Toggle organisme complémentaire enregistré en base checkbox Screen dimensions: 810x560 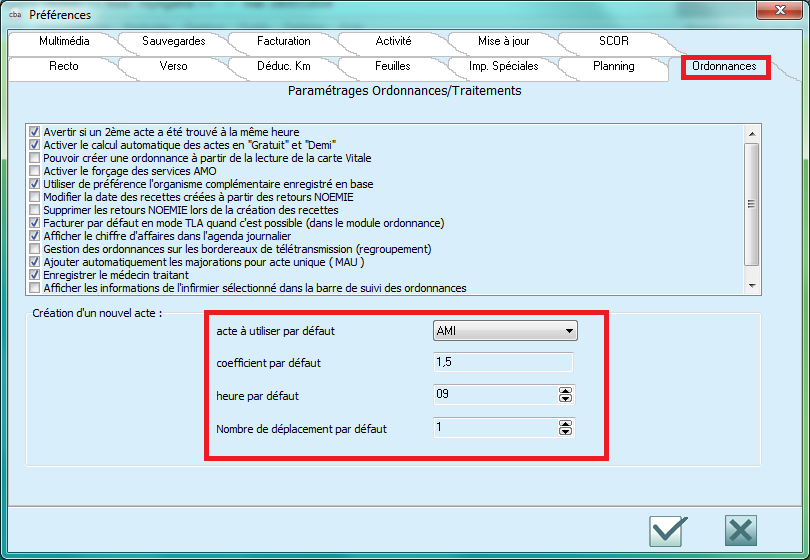[35, 184]
